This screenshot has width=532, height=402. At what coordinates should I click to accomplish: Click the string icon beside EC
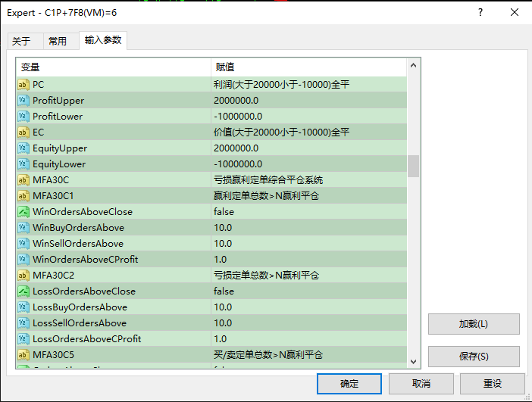[23, 132]
